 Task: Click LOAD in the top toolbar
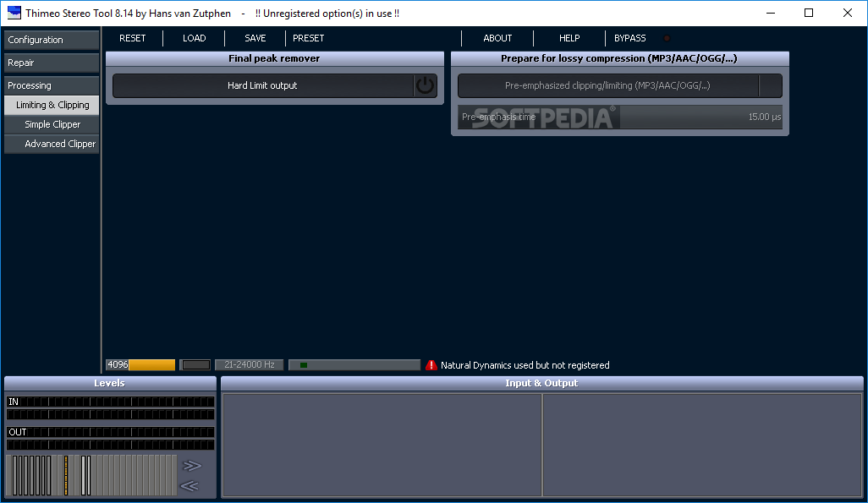(x=195, y=38)
